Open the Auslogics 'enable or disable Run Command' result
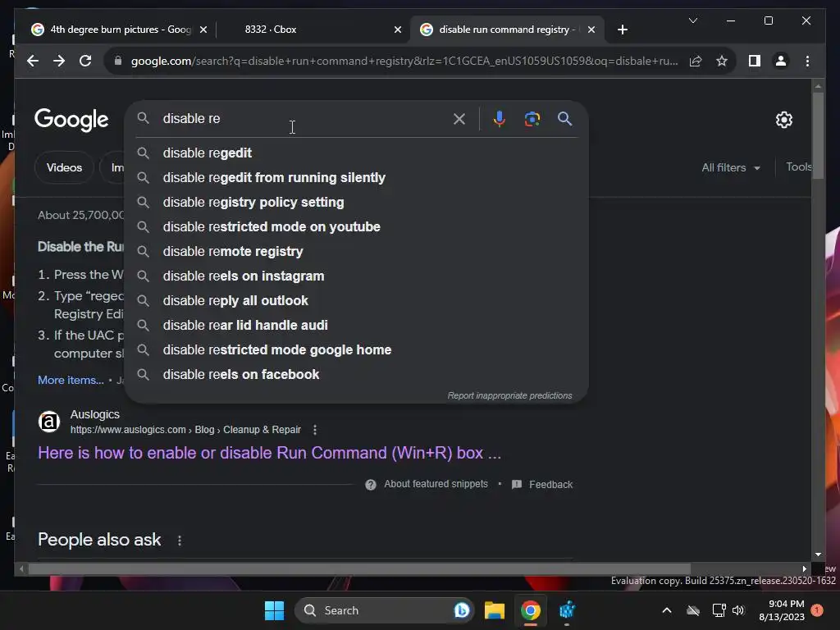The height and width of the screenshot is (630, 840). pos(269,453)
